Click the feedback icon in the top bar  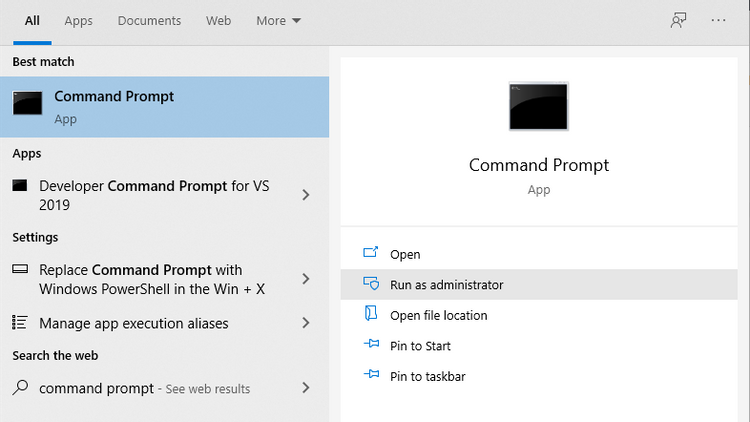point(679,20)
